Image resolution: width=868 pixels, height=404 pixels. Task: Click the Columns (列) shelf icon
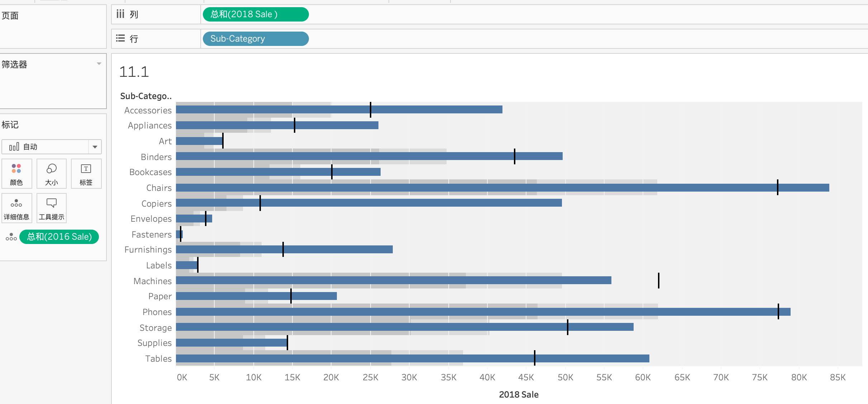coord(120,14)
